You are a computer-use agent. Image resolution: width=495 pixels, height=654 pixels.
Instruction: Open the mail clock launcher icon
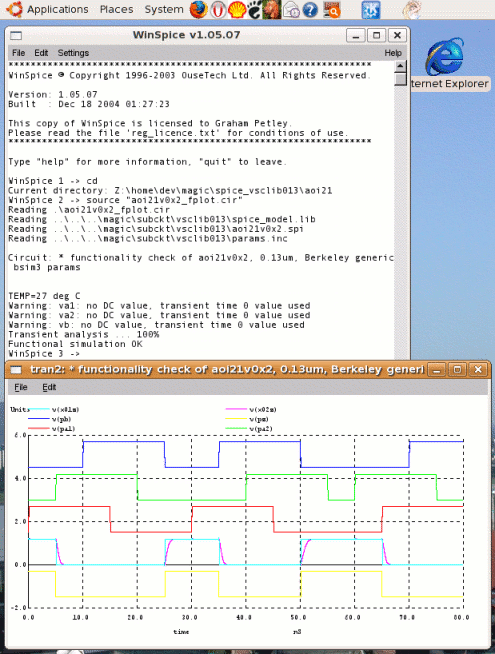(x=291, y=10)
